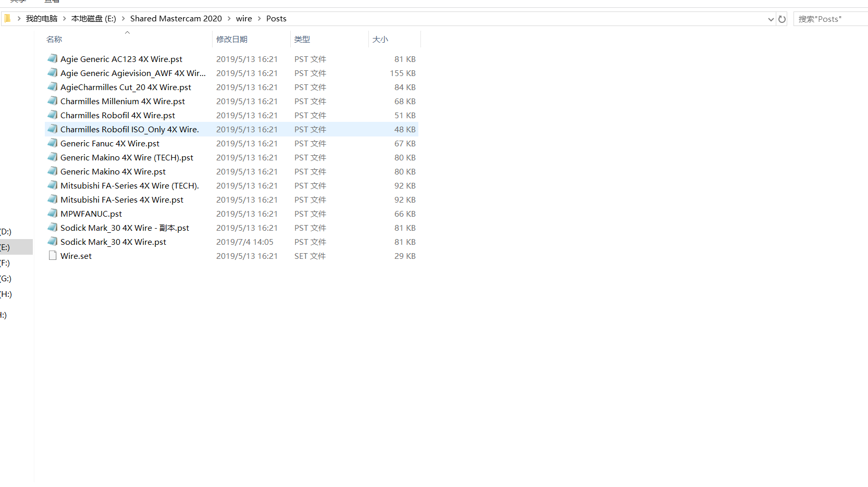This screenshot has width=868, height=487.
Task: Click the Posts breadcrumb segment
Action: pos(276,19)
